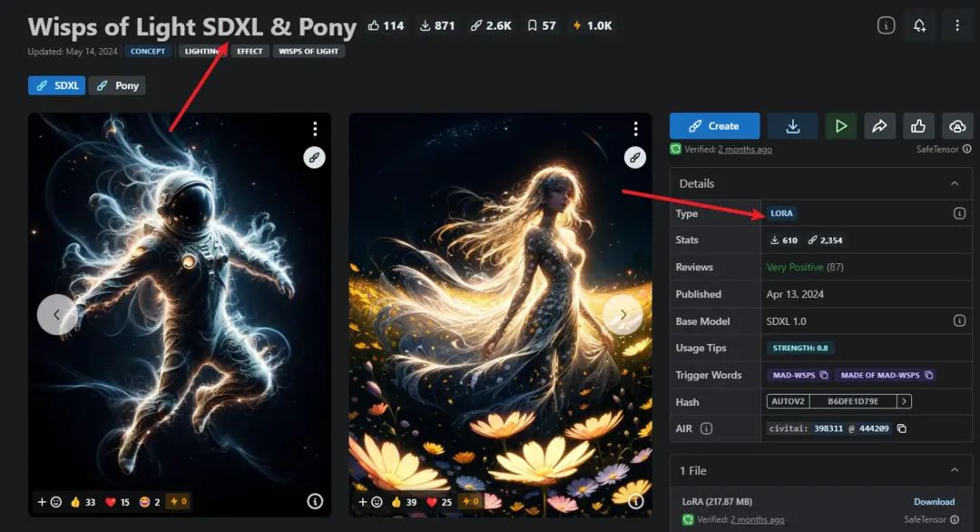Viewport: 980px width, 532px height.
Task: Click Very Positive (87) reviews
Action: 805,267
